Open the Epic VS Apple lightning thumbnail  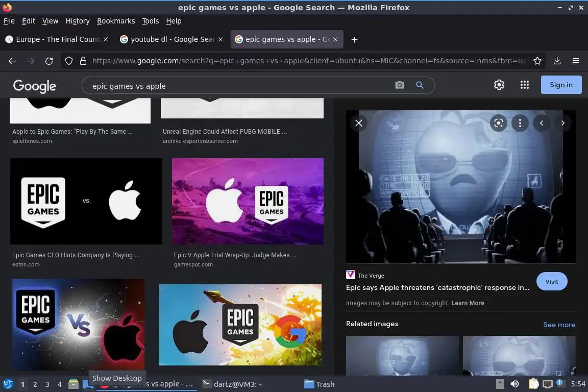78,325
